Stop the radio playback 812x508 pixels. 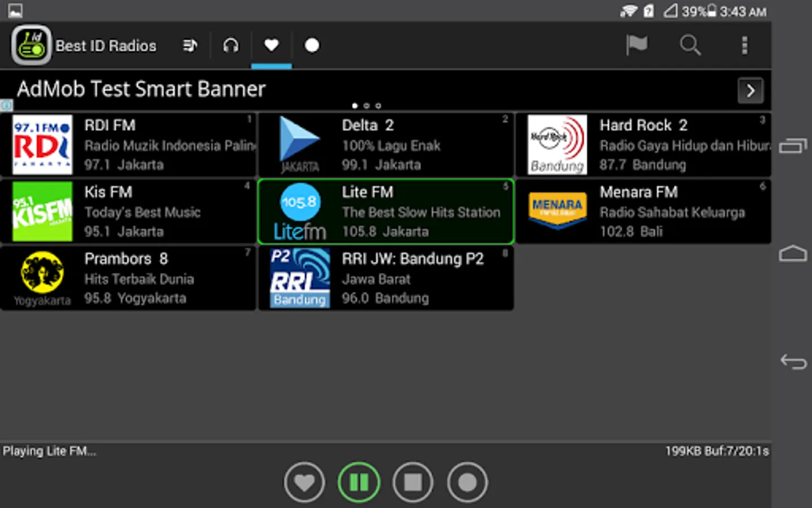[413, 482]
